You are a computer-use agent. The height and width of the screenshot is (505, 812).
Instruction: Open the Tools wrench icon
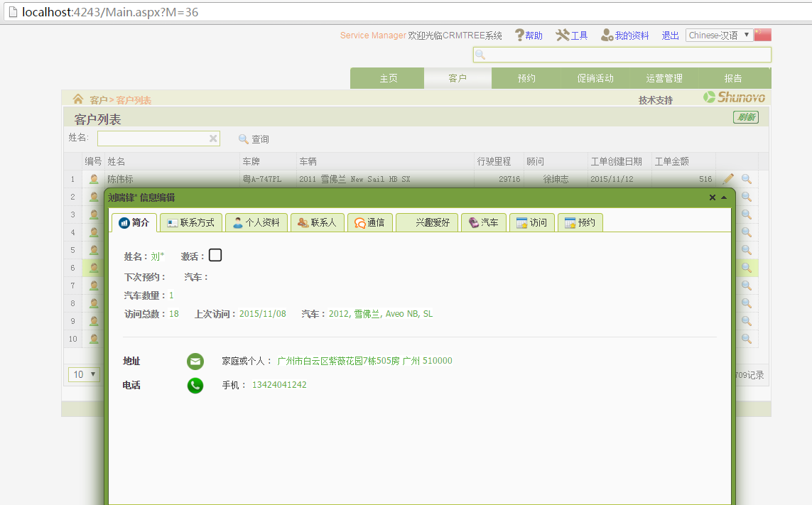click(x=563, y=36)
